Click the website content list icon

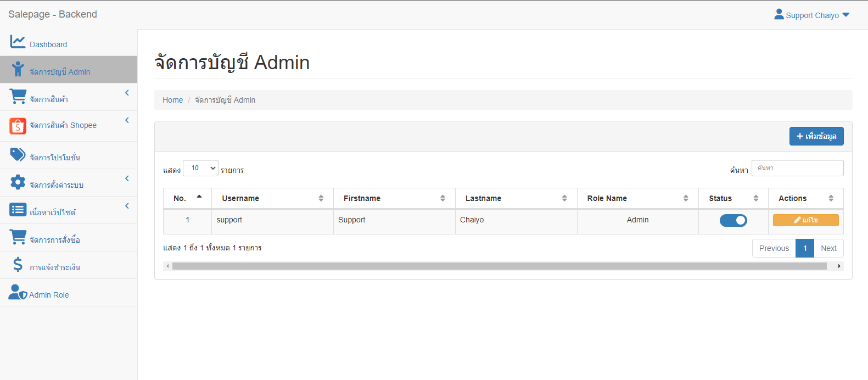(x=18, y=210)
